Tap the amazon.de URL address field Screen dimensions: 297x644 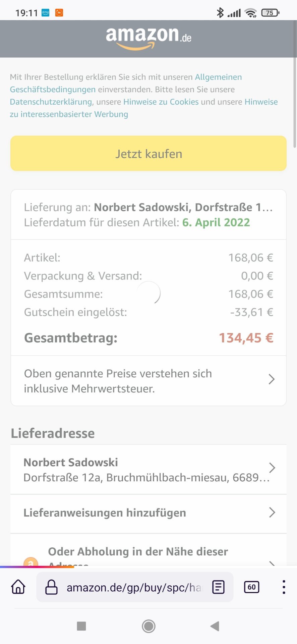pos(134,588)
